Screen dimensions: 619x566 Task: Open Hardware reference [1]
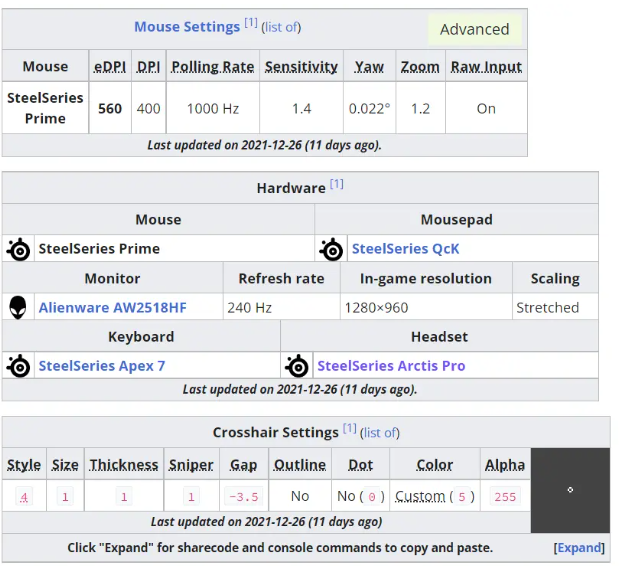337,184
